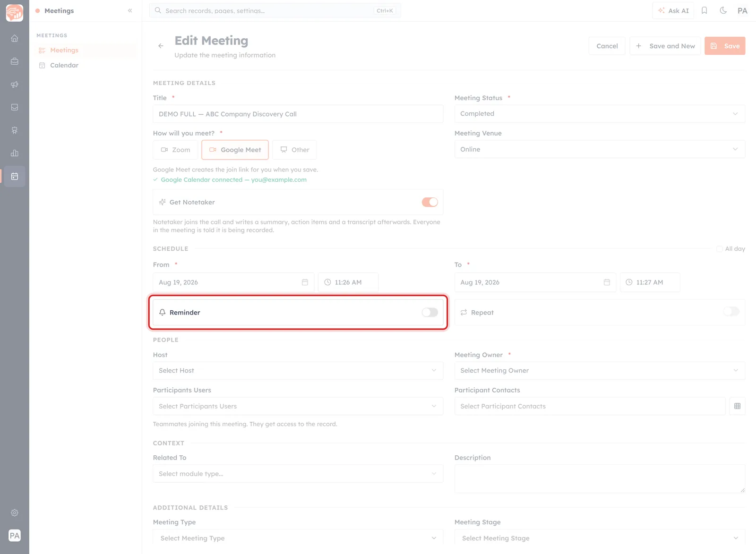Focus the search records field
Image resolution: width=756 pixels, height=554 pixels.
[x=275, y=10]
